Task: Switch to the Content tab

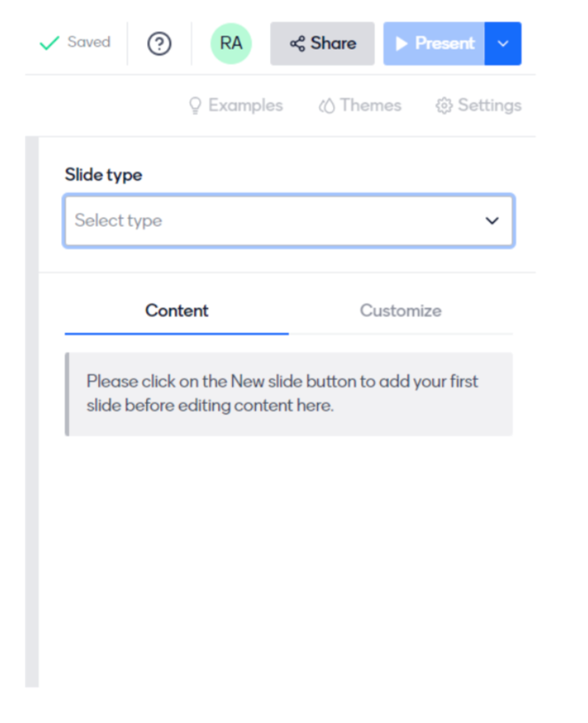Action: pyautogui.click(x=177, y=311)
